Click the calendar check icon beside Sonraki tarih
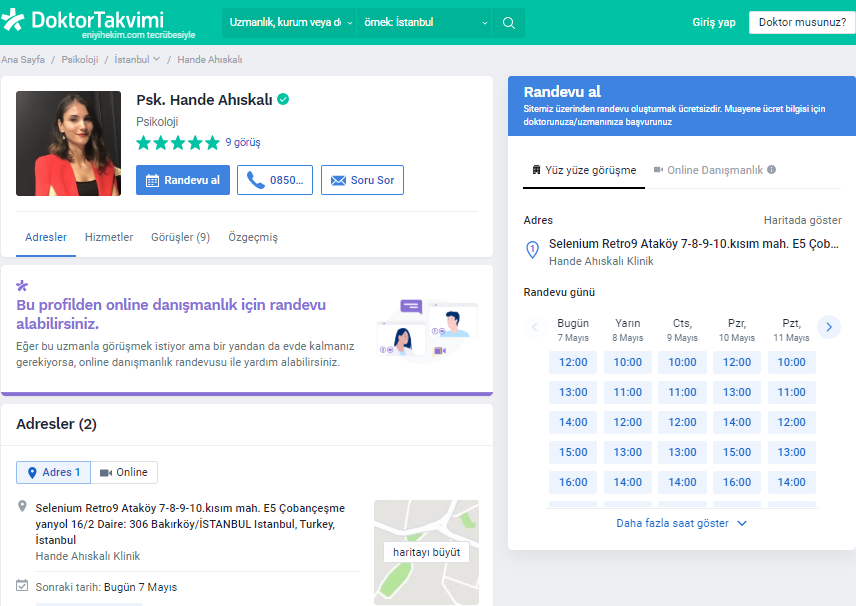 (22, 585)
